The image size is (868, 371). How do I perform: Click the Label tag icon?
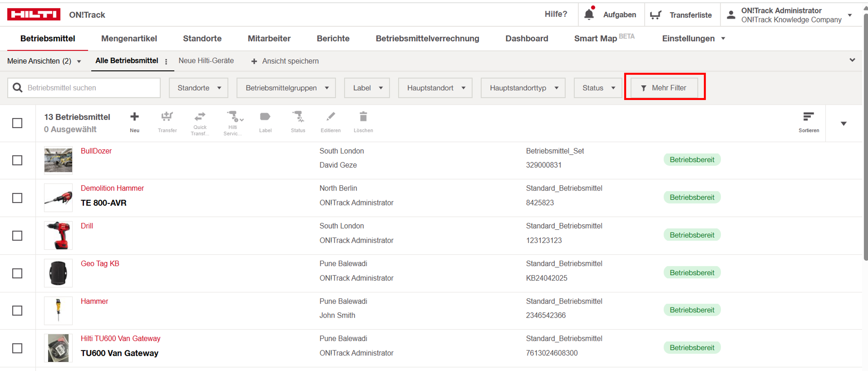(265, 117)
